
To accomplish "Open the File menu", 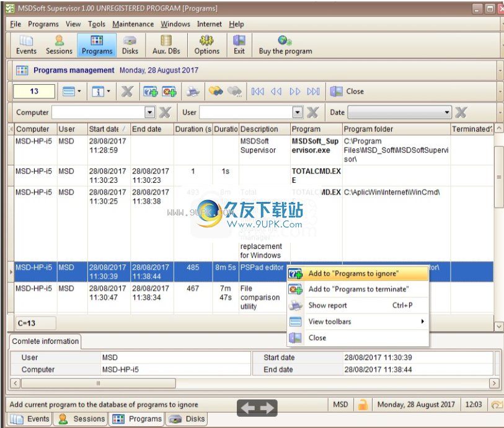I will 15,24.
